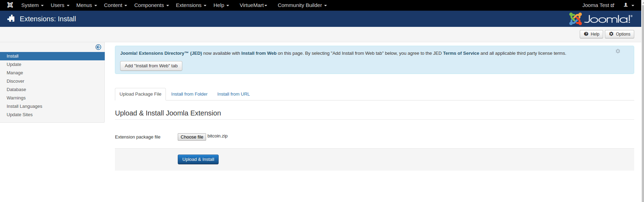Viewport: 644px width, 202px height.
Task: Switch to Install from URL tab
Action: click(234, 94)
